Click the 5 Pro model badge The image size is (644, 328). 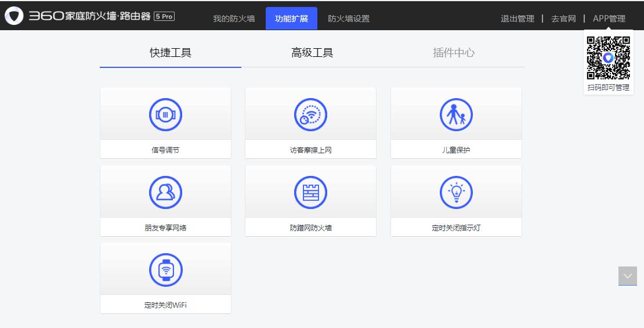coord(164,16)
